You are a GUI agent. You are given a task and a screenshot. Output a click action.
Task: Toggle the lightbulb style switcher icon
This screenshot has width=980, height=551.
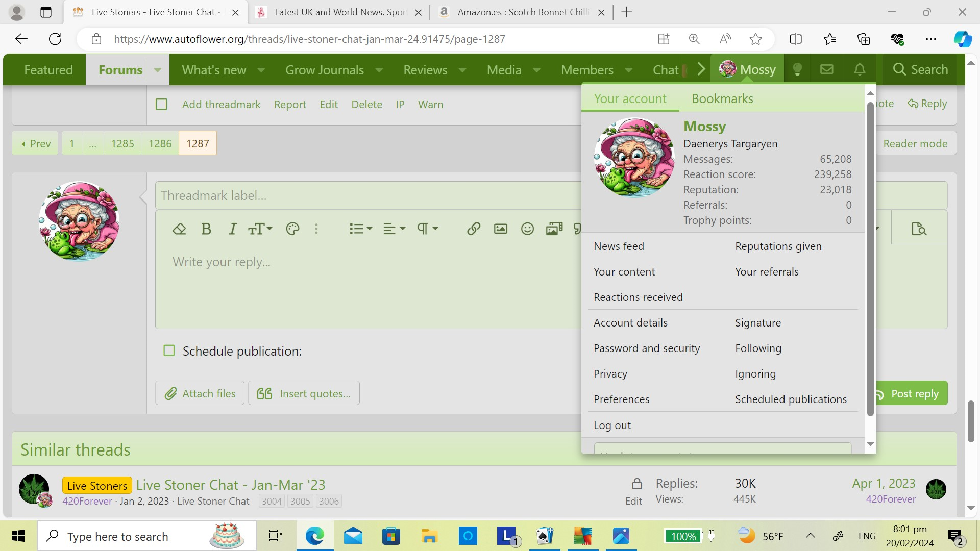click(x=797, y=69)
